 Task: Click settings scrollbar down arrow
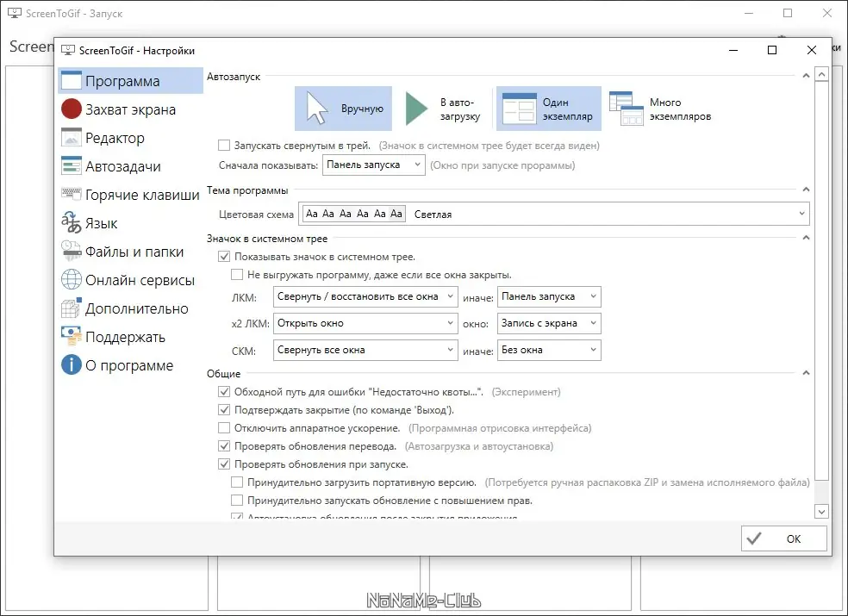pyautogui.click(x=821, y=511)
